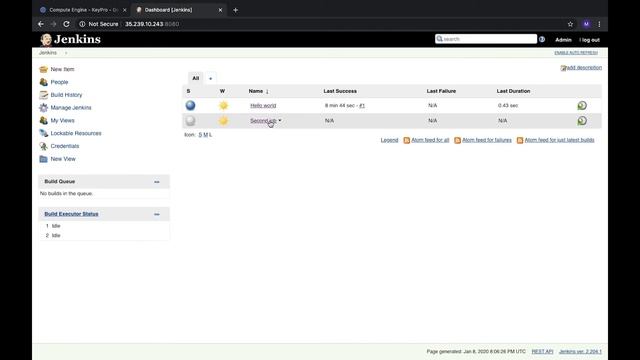Bookmark this page with star icon
This screenshot has height=360, width=640.
click(570, 24)
